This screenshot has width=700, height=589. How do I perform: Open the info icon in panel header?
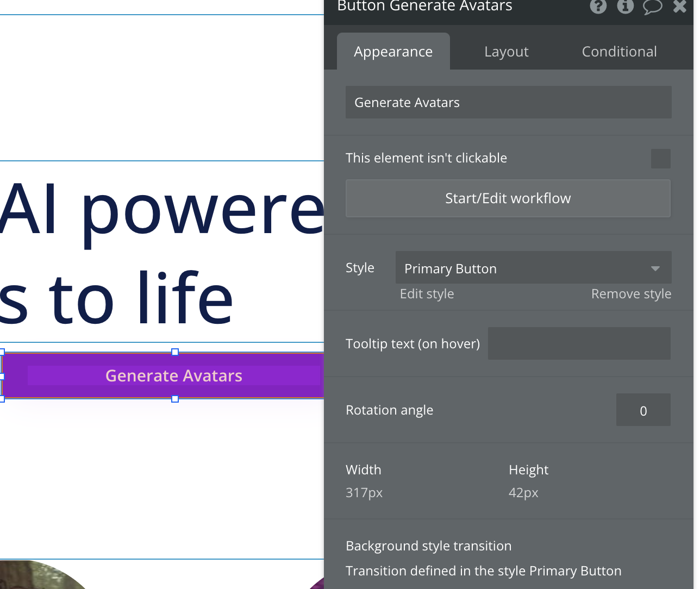[x=625, y=6]
